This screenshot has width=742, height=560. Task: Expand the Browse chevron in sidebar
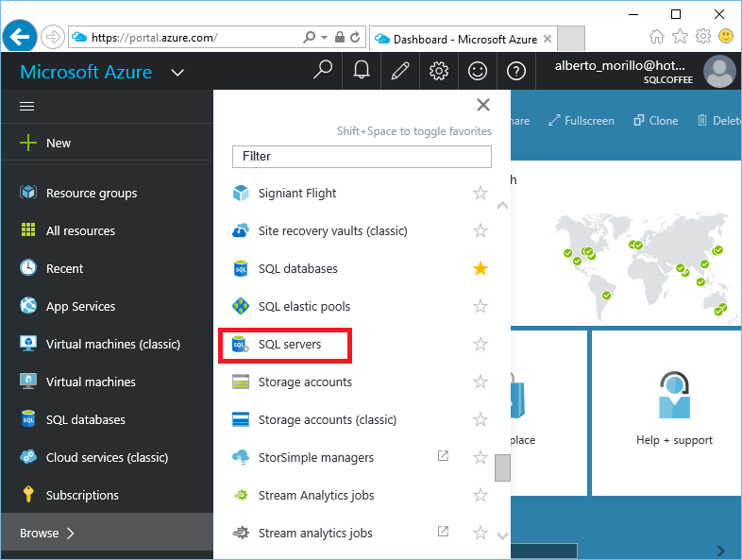(71, 533)
